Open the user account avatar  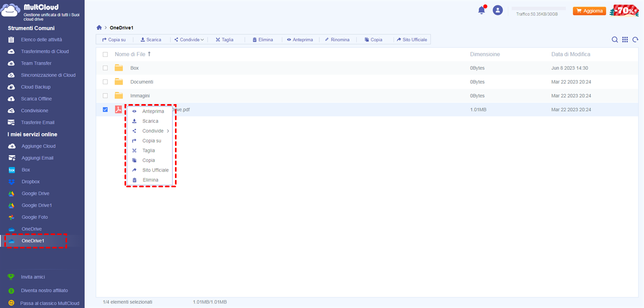[x=498, y=10]
